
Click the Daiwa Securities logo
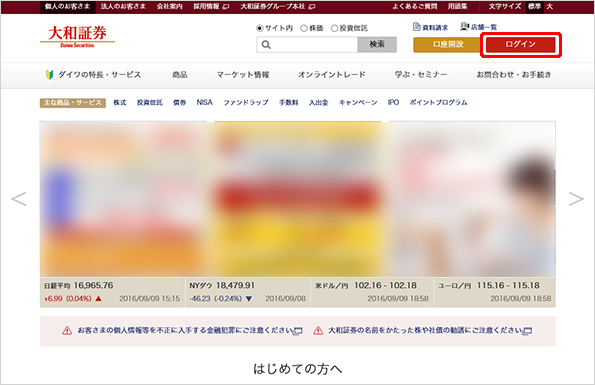(x=77, y=36)
